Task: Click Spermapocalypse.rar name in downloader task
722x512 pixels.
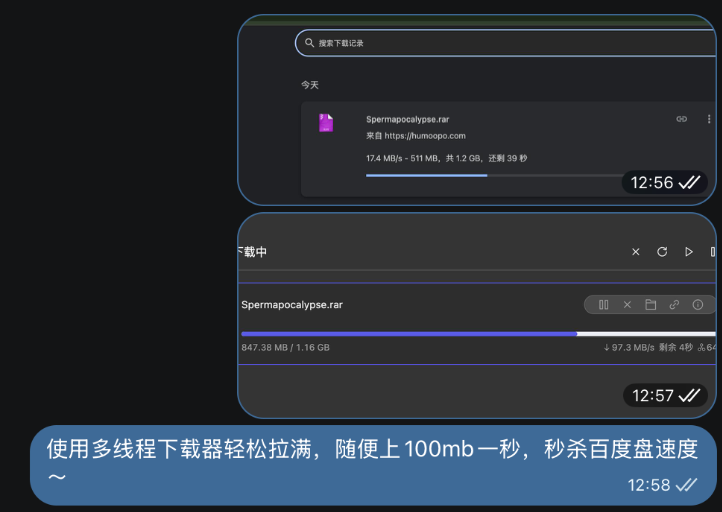Action: pos(292,305)
